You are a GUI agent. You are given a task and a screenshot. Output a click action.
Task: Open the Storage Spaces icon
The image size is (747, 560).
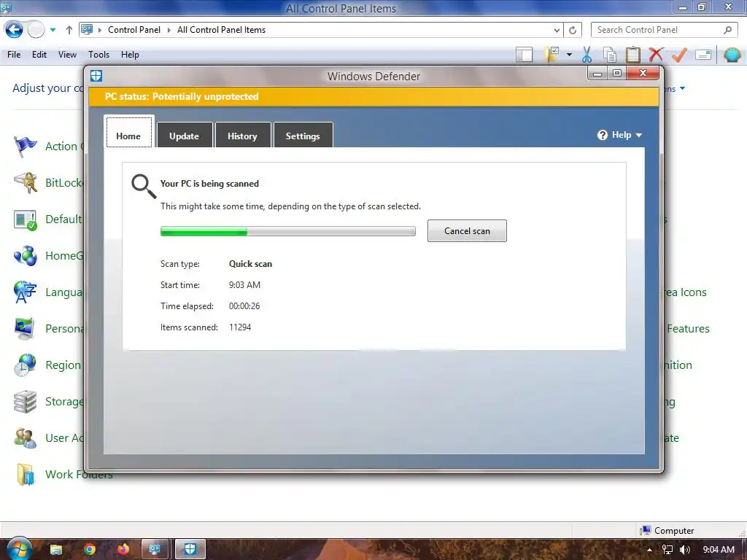coord(26,402)
